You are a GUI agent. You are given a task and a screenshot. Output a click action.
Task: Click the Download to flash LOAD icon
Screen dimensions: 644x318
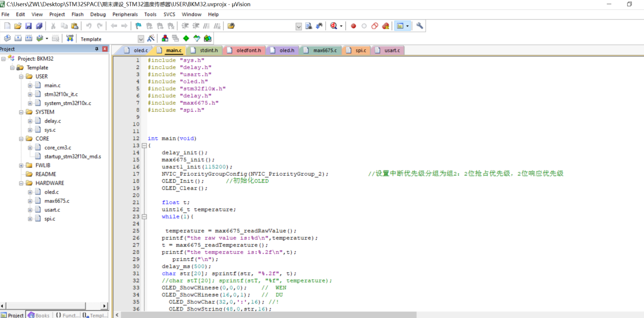pos(70,38)
